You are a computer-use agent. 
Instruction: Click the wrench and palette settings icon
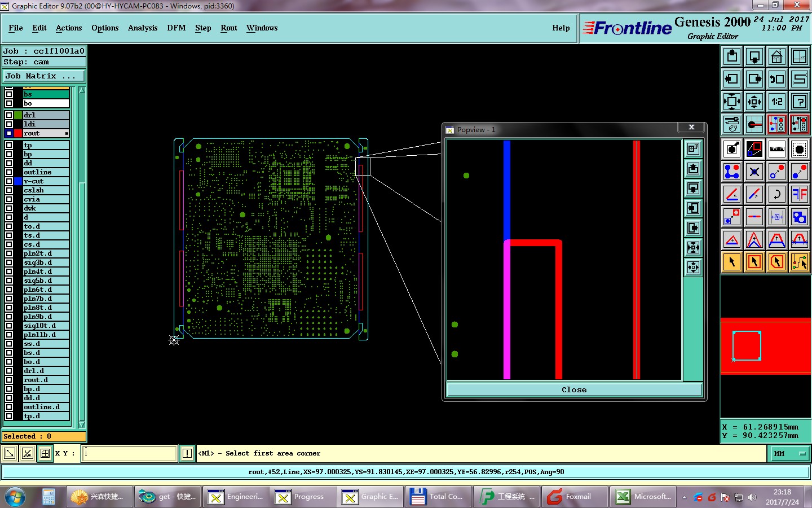[x=732, y=124]
